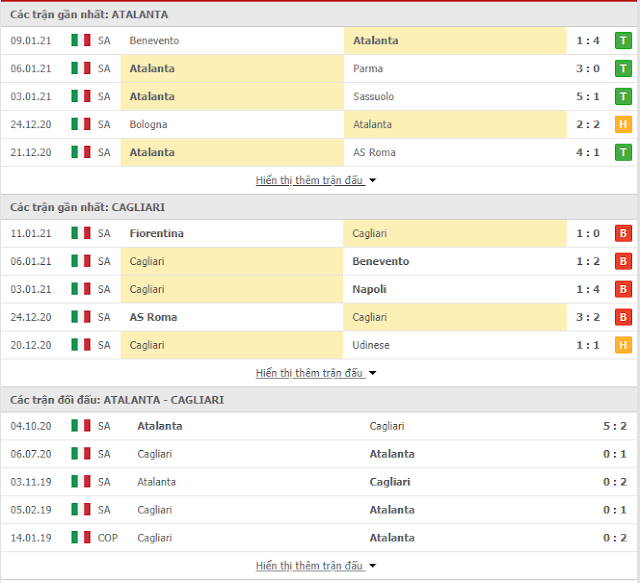The image size is (640, 583).
Task: Click Italy flag beside COP on 14.01.19 row
Action: 81,537
